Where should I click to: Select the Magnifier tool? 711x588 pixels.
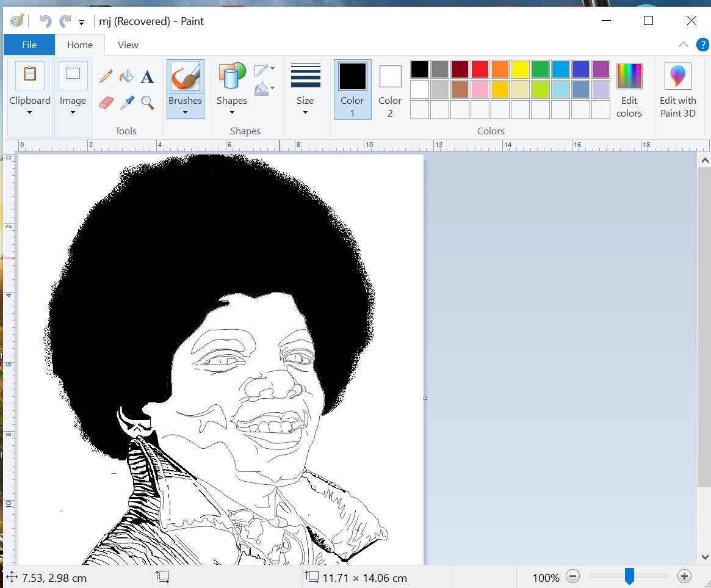[x=147, y=103]
